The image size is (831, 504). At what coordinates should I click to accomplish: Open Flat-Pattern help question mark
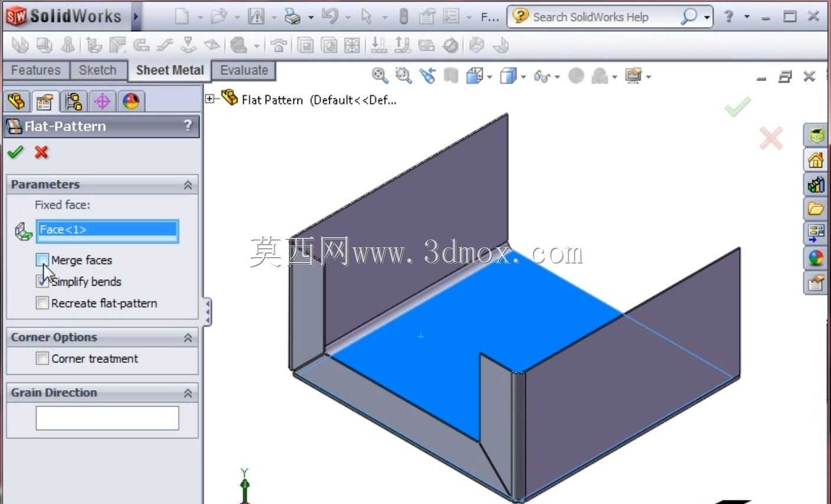click(188, 125)
